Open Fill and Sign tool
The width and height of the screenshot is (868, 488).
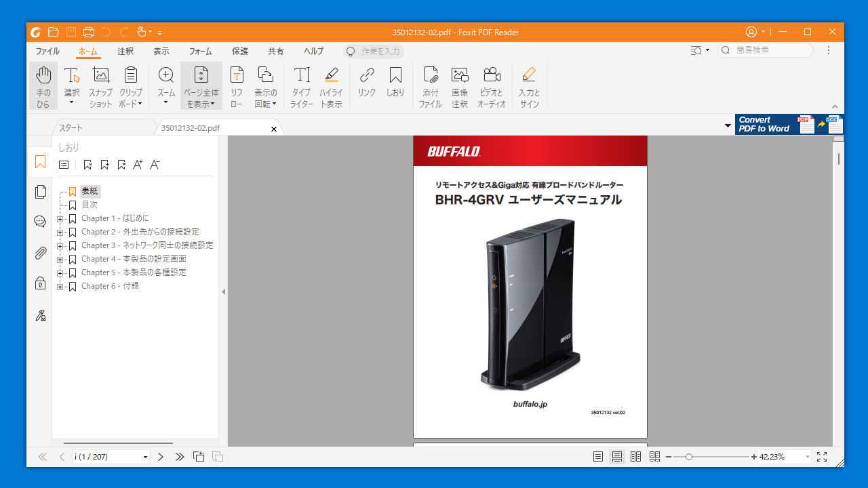coord(530,87)
